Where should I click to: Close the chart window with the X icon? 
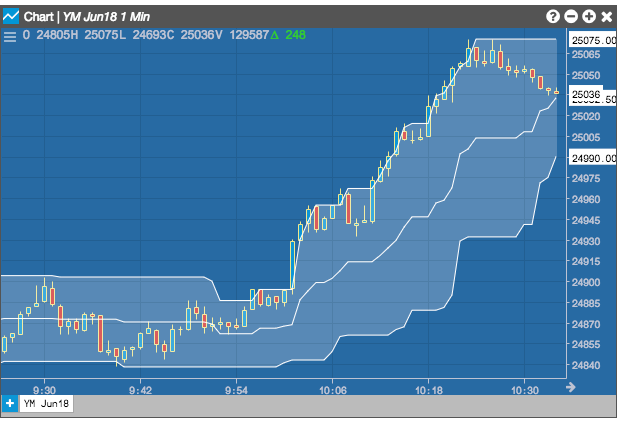[607, 17]
